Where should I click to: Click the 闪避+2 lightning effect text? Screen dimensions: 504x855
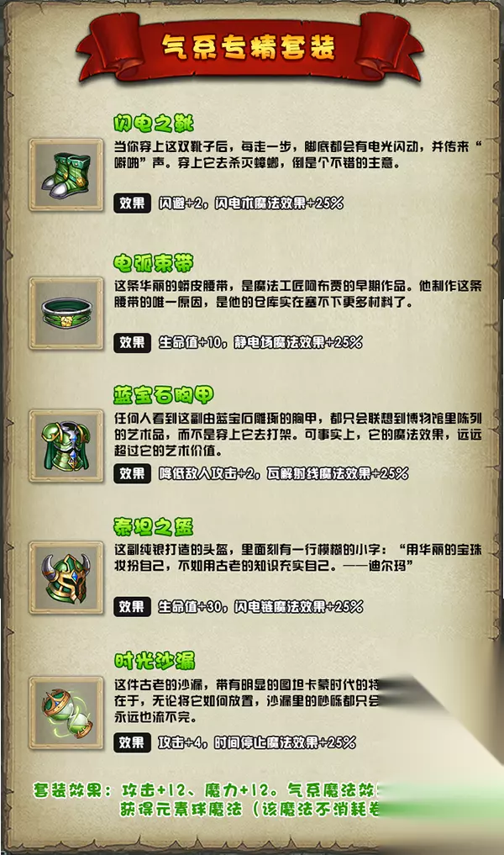[x=251, y=203]
